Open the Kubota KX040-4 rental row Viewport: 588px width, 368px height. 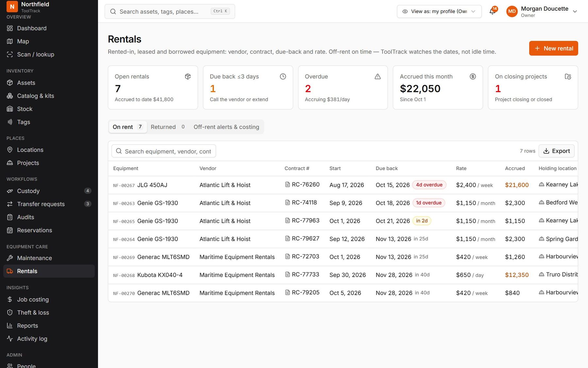(x=343, y=275)
